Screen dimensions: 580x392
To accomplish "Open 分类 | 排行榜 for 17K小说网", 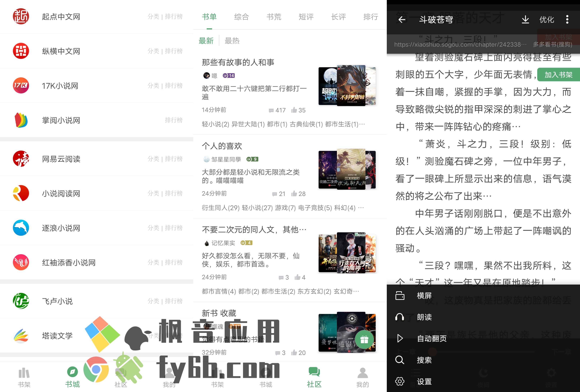I will pyautogui.click(x=165, y=85).
